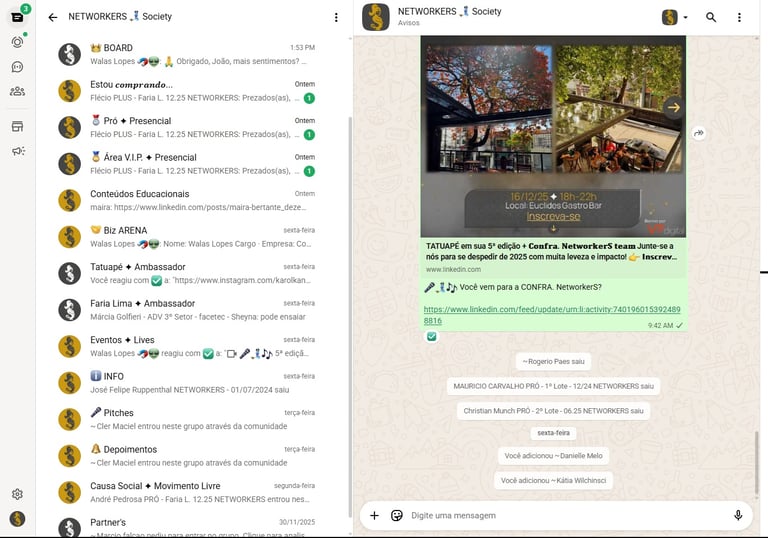
Task: Open the Eventos Lives group
Action: [192, 346]
